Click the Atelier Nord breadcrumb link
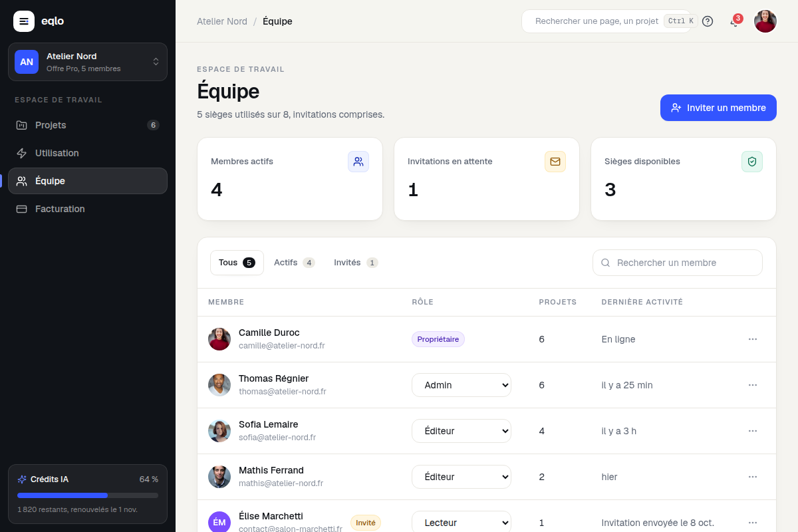The height and width of the screenshot is (532, 798). click(x=222, y=21)
